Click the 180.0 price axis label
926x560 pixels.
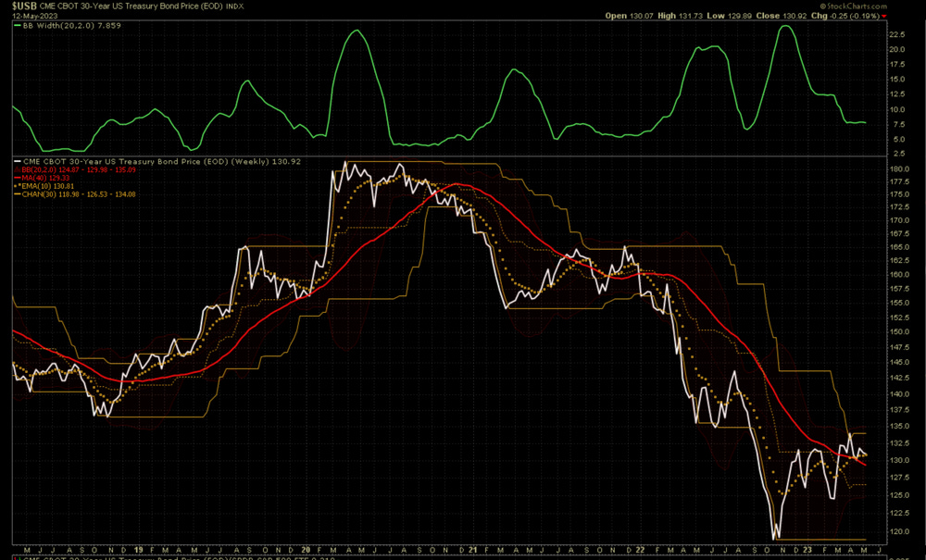pos(900,169)
